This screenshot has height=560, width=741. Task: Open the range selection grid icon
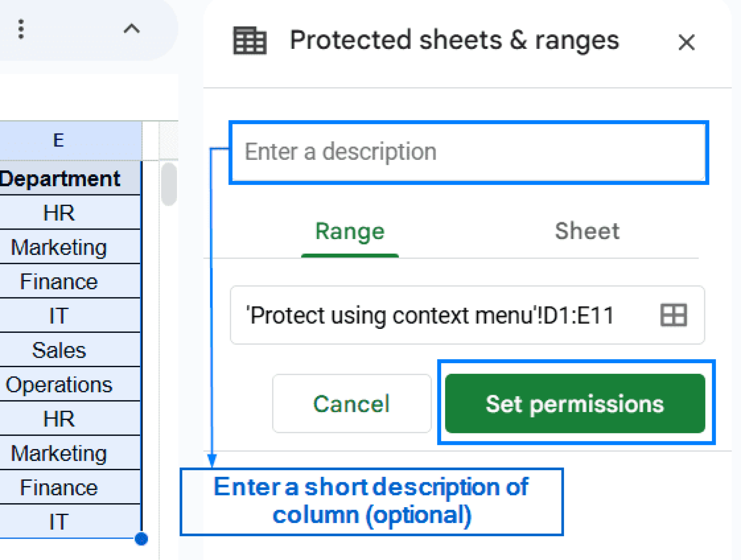coord(674,314)
